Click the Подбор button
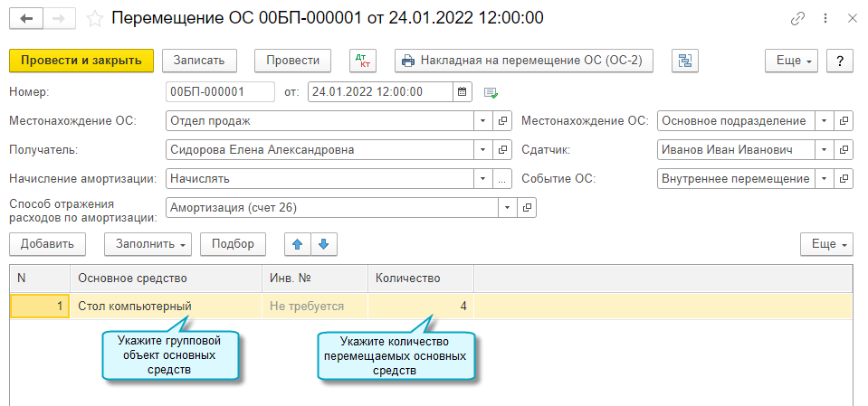The image size is (868, 406). (233, 244)
